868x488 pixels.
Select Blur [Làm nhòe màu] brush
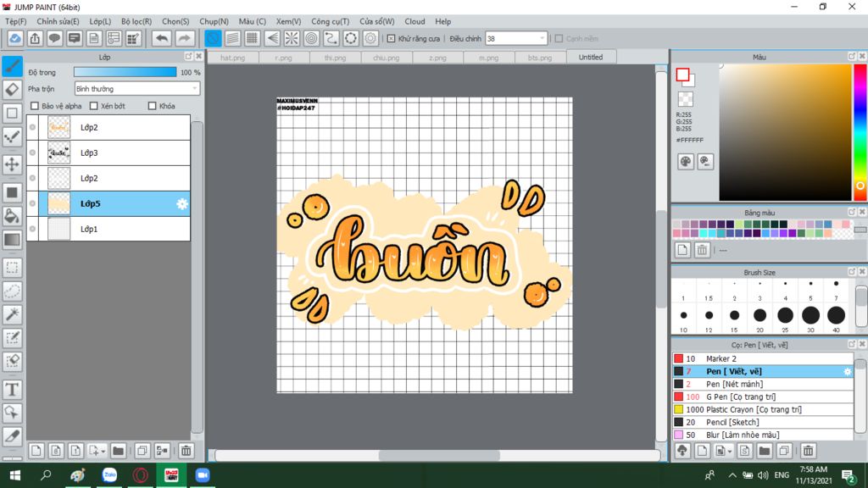tap(763, 435)
